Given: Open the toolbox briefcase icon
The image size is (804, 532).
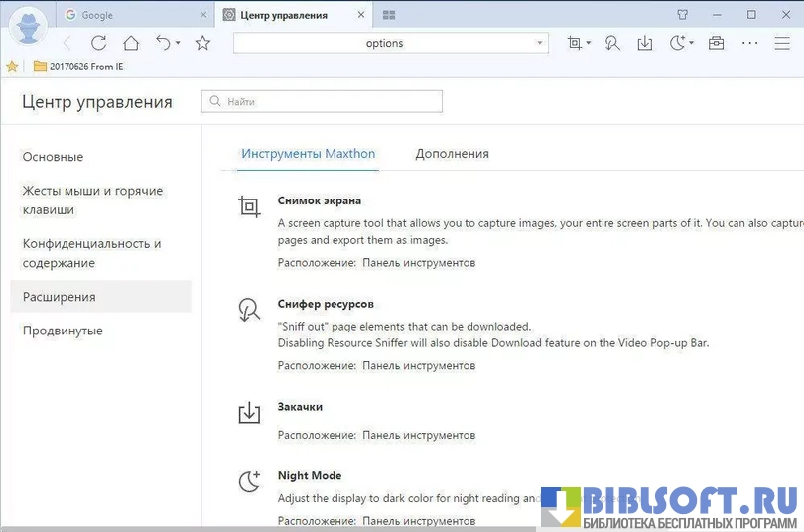Looking at the screenshot, I should [x=716, y=43].
